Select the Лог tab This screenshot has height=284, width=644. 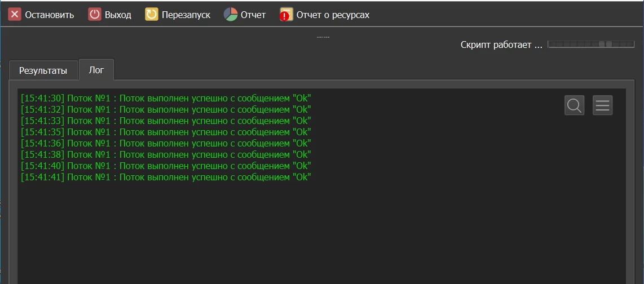[96, 70]
